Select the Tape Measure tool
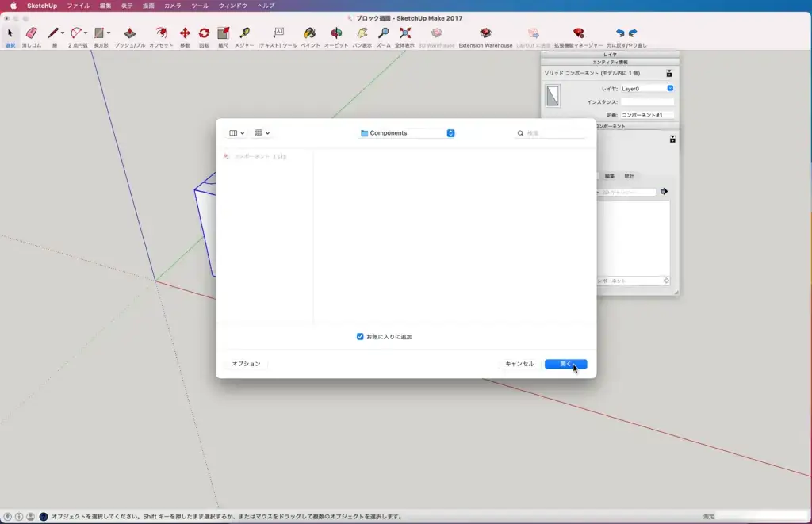This screenshot has height=524, width=812. [x=244, y=33]
